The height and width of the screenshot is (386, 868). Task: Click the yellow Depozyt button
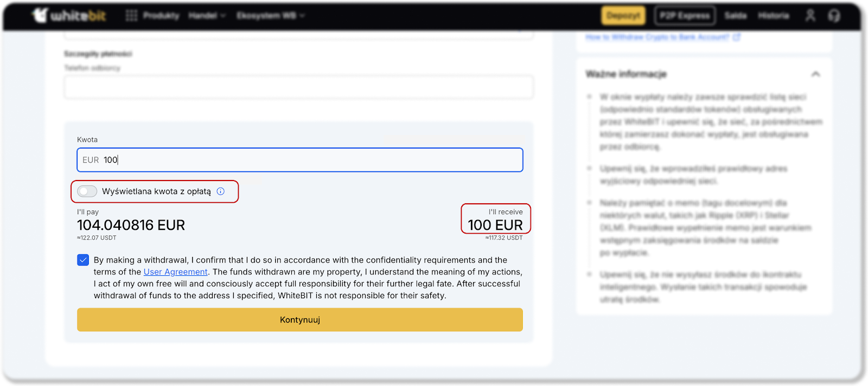(623, 15)
